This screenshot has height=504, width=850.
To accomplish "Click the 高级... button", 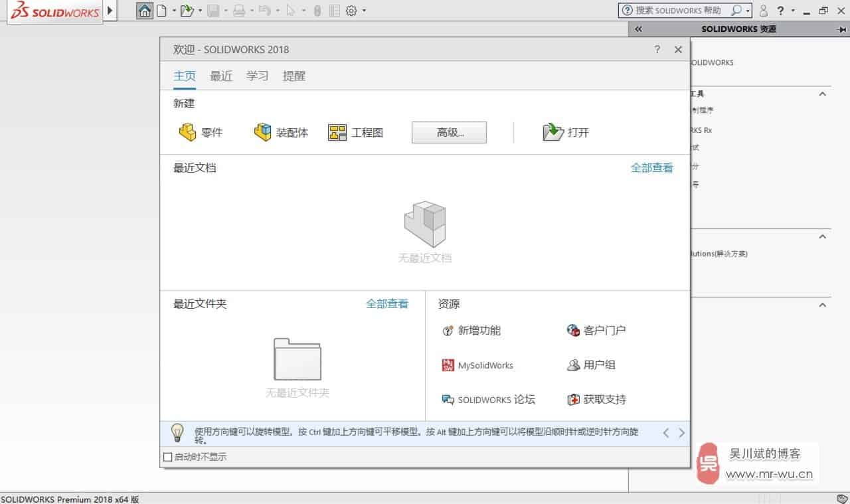I will [x=449, y=132].
